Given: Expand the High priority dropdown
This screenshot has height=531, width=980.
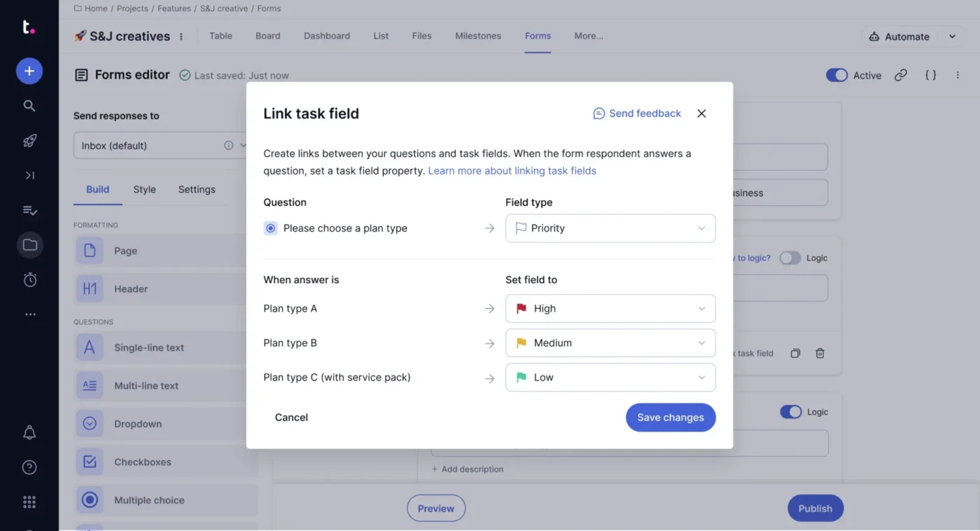Looking at the screenshot, I should pos(610,308).
